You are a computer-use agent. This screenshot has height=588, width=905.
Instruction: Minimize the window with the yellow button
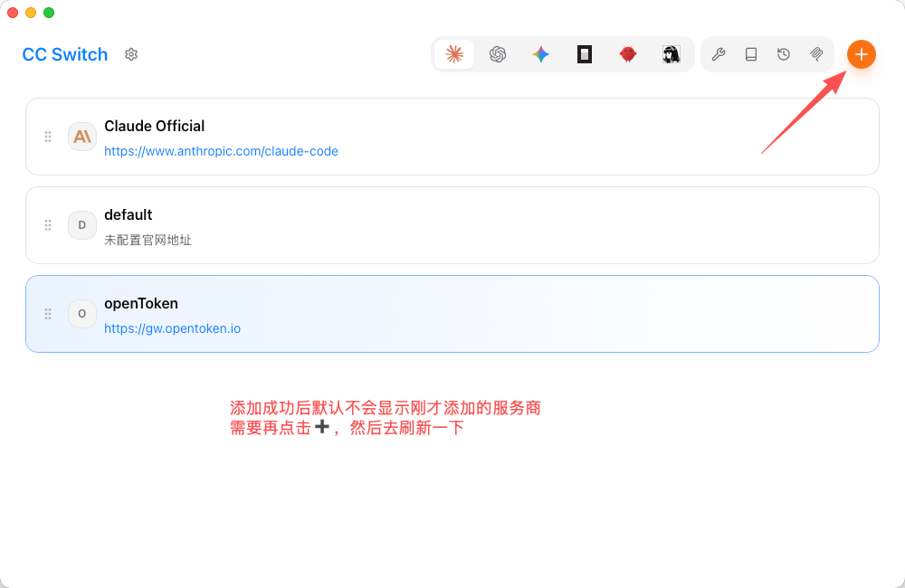click(x=31, y=13)
